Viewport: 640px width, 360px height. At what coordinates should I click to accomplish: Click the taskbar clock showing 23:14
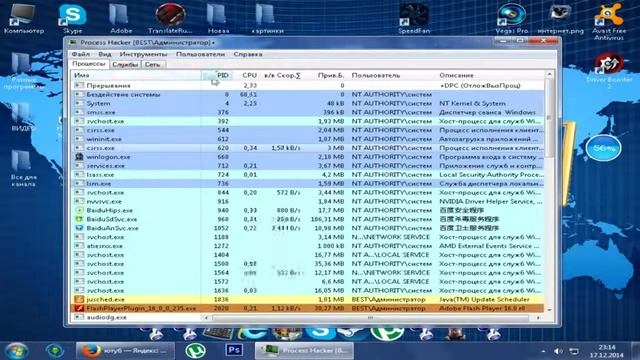[x=607, y=351]
